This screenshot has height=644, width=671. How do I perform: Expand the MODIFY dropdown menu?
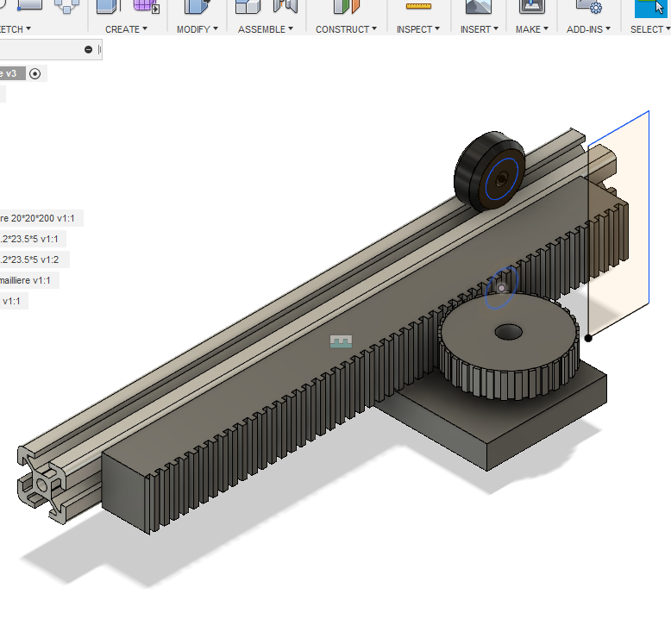(x=198, y=29)
